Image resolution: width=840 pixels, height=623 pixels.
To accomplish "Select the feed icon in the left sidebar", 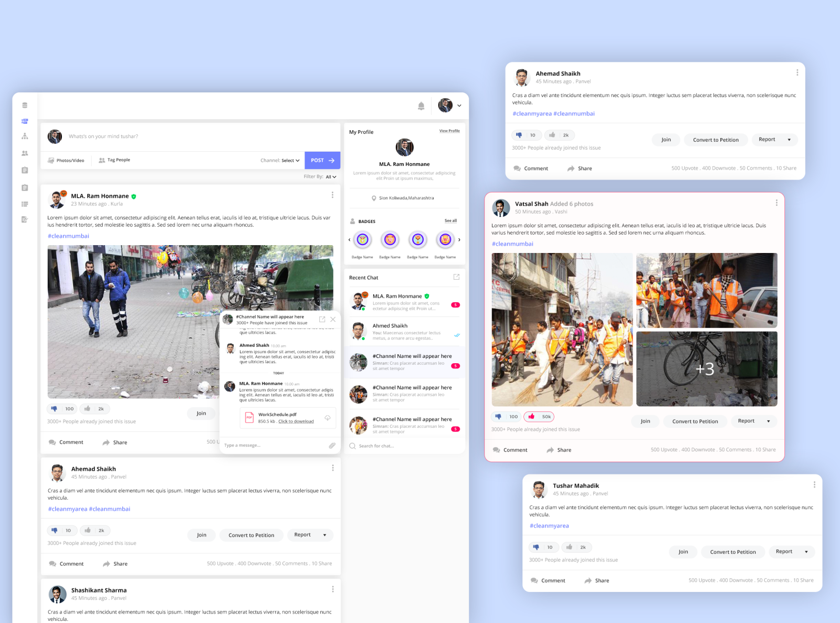I will 24,121.
